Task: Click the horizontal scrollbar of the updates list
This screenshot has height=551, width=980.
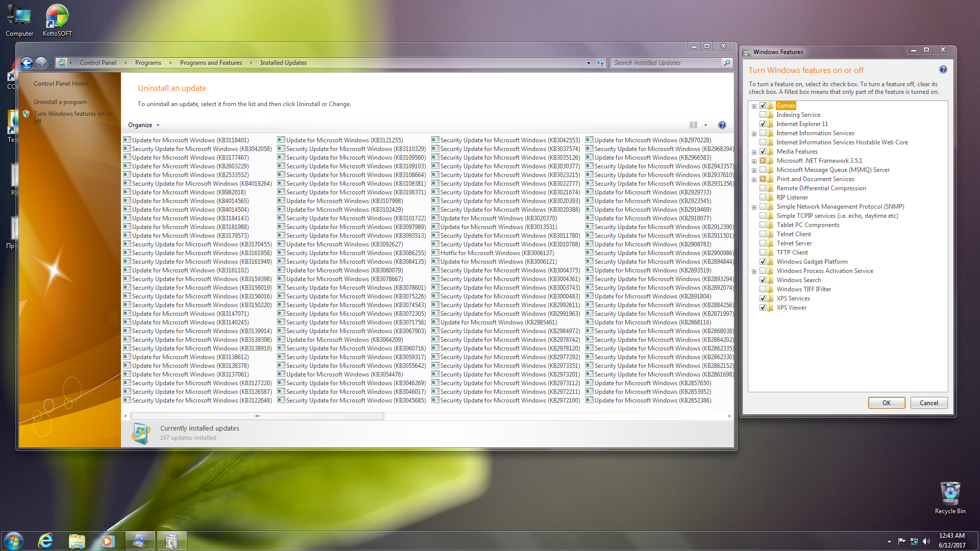Action: (257, 416)
